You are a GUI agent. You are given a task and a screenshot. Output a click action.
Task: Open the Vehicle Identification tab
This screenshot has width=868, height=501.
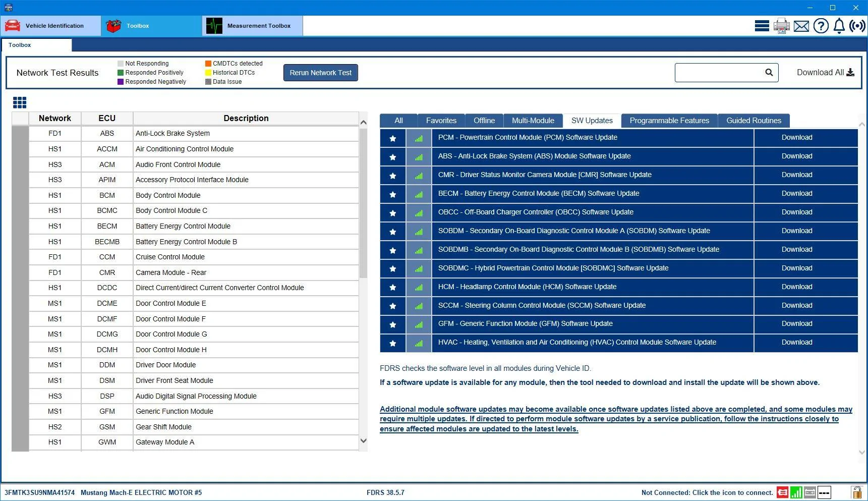point(51,26)
